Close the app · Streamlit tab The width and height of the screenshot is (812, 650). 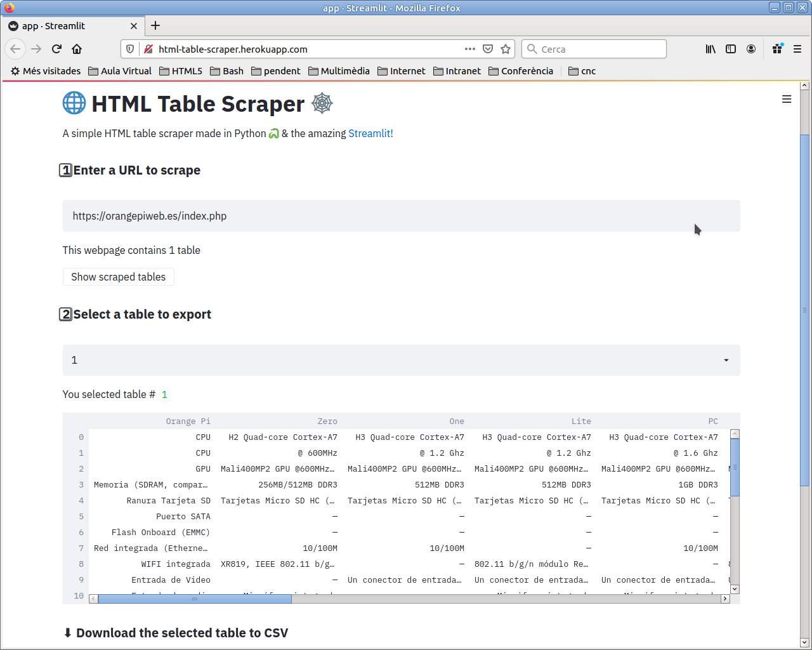point(134,26)
